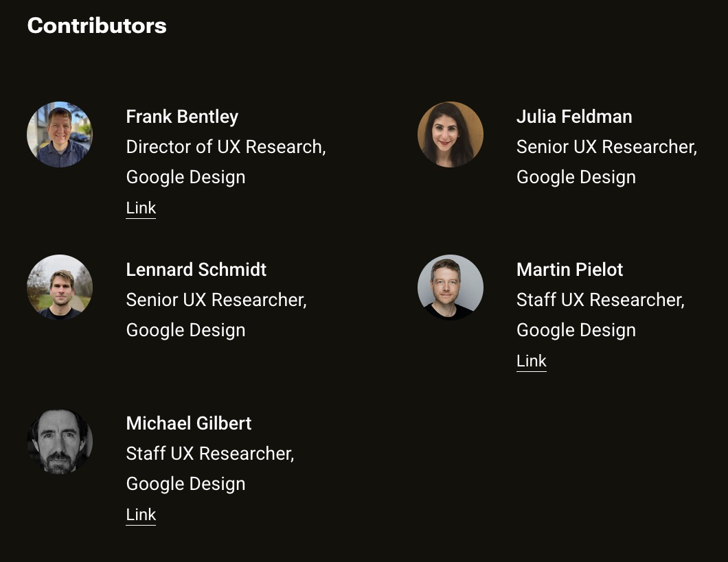Select the Martin Pielot name heading

[x=569, y=270]
